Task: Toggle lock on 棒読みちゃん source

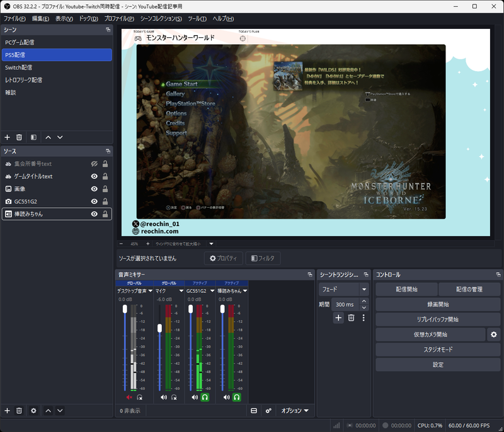Action: pyautogui.click(x=105, y=214)
